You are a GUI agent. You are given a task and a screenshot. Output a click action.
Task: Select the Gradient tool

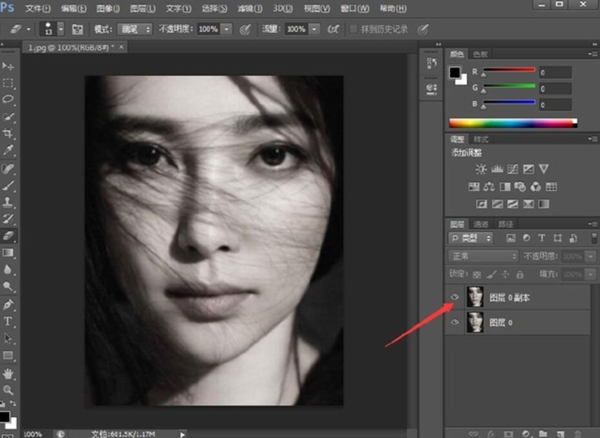click(8, 252)
